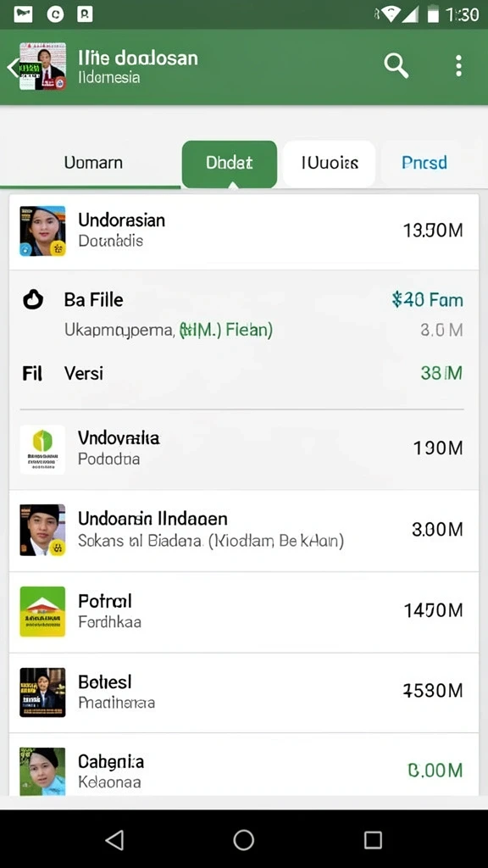Tap the Vndovnika app icon
Viewport: 488px width, 868px height.
42,449
